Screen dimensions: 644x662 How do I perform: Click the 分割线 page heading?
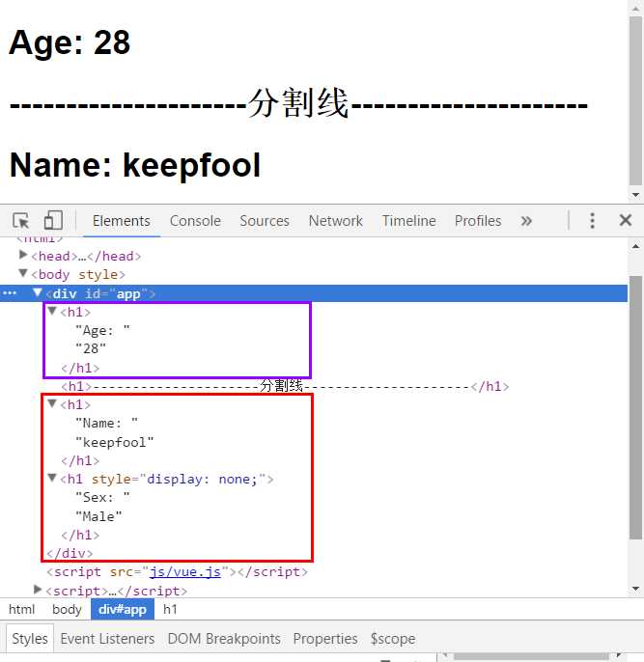298,103
